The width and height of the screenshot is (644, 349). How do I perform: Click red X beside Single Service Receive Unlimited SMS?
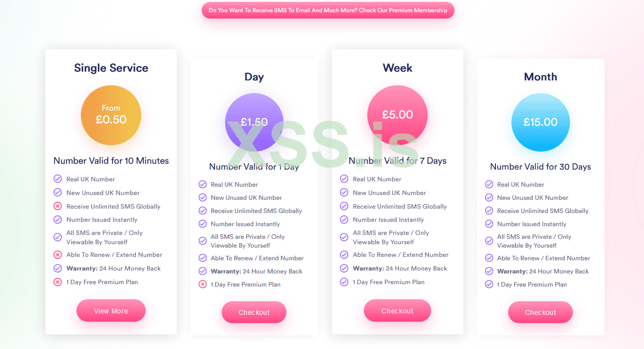(x=57, y=206)
